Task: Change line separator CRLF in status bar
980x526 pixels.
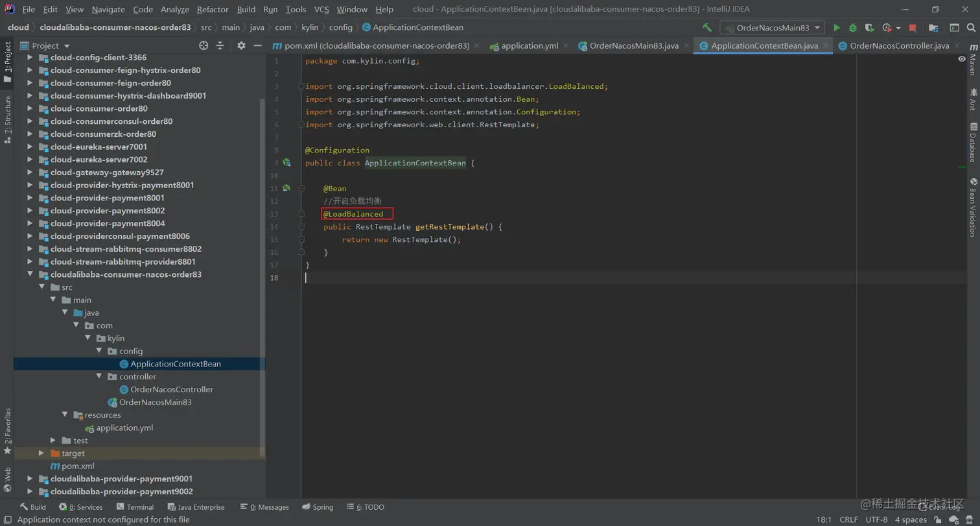Action: pos(848,520)
